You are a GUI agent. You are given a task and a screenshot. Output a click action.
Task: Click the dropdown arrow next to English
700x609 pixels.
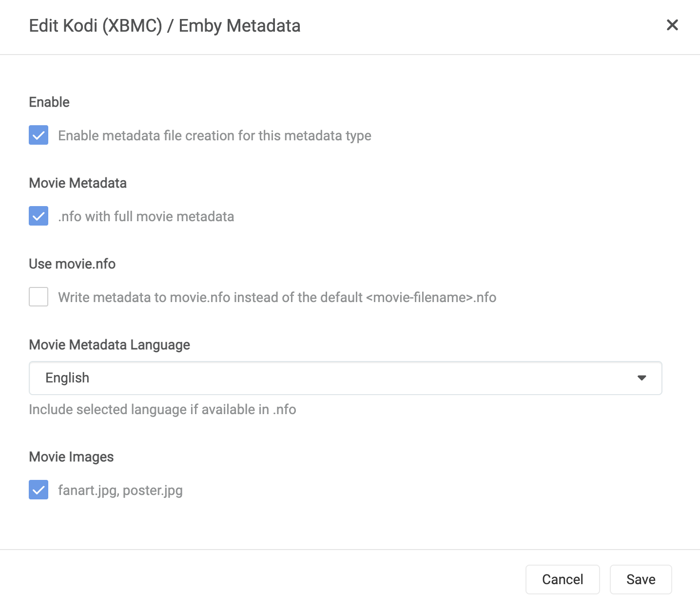642,378
